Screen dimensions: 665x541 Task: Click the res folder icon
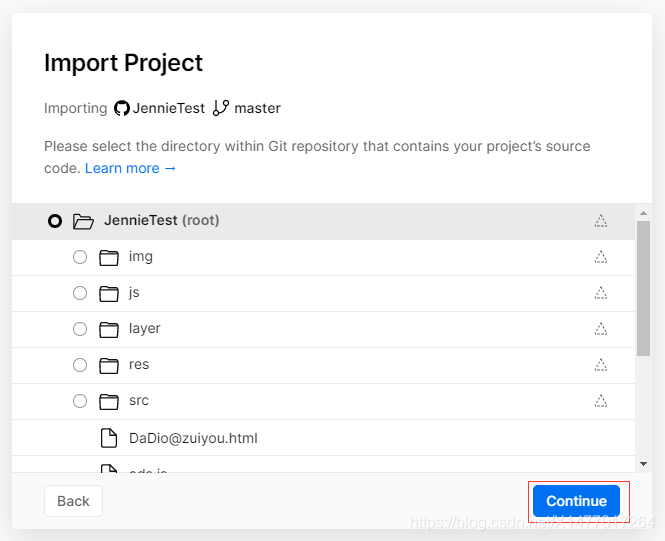coord(109,365)
